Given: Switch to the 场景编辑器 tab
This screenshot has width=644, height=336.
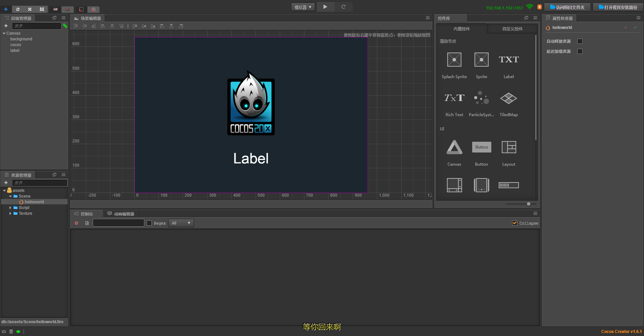Looking at the screenshot, I should [87, 18].
